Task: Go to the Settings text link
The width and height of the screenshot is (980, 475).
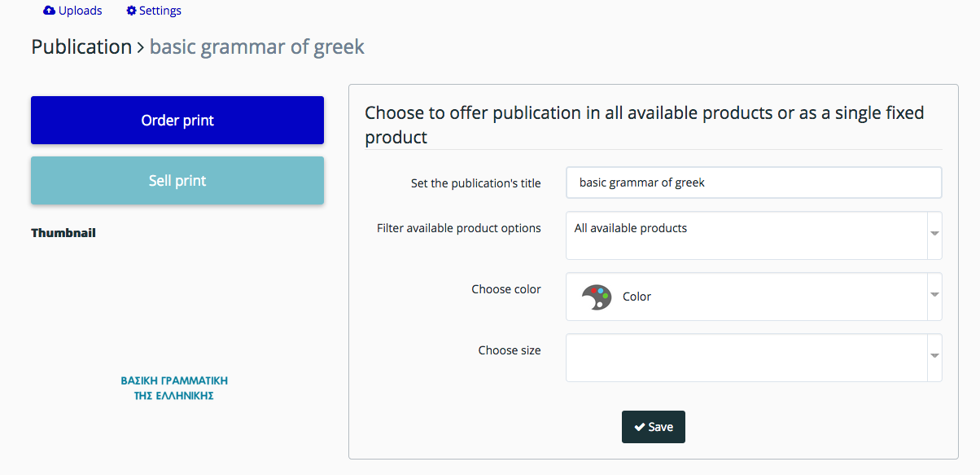Action: coord(160,11)
